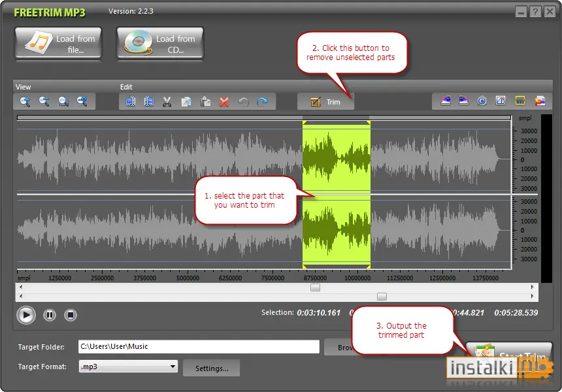
Task: Cut the selection with the scissors icon
Action: [x=167, y=102]
